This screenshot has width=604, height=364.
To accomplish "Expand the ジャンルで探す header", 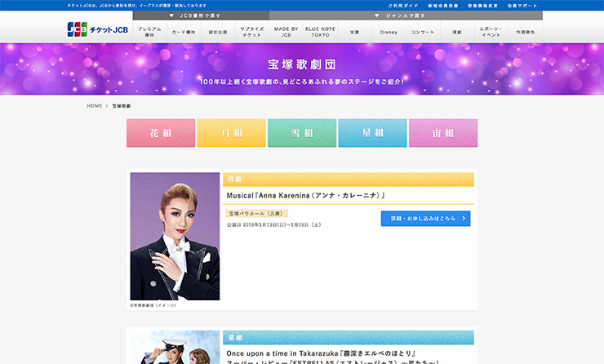I will point(406,16).
